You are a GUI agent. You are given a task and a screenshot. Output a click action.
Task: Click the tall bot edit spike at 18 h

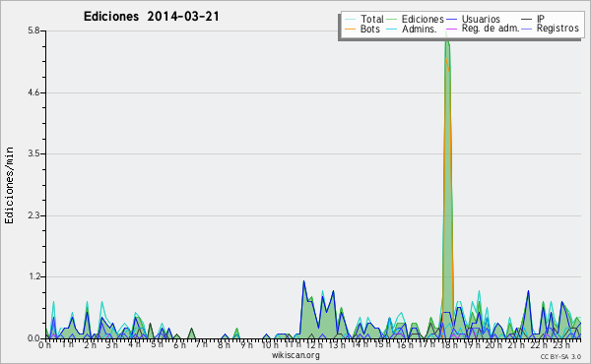click(x=447, y=188)
